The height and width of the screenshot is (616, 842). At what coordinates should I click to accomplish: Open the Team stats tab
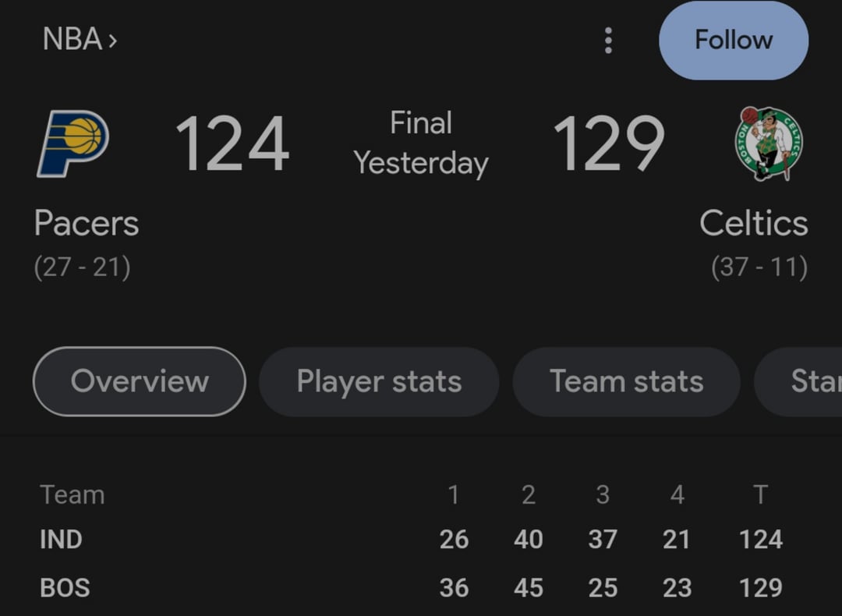[x=626, y=381]
